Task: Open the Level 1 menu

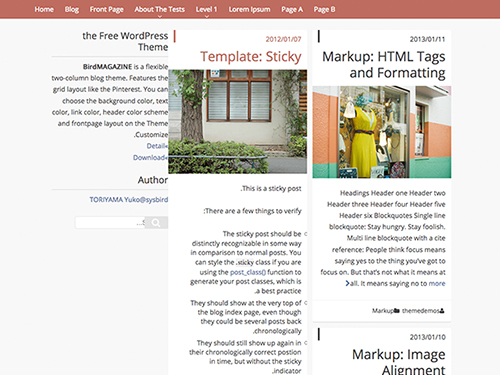Action: 206,9
